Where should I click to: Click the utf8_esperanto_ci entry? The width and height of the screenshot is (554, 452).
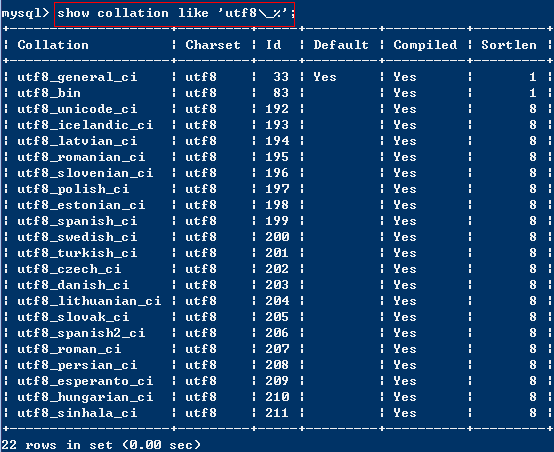coord(85,381)
